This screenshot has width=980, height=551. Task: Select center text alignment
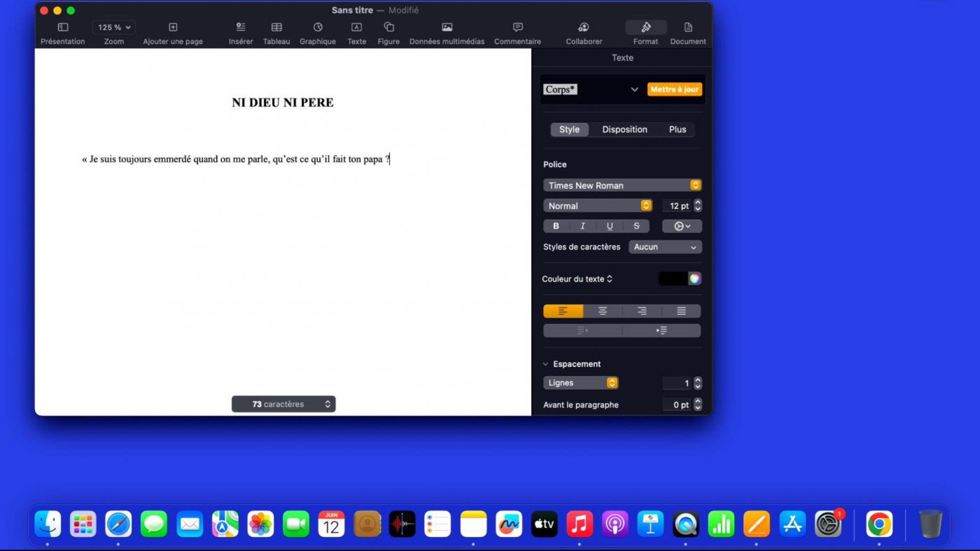[x=602, y=311]
